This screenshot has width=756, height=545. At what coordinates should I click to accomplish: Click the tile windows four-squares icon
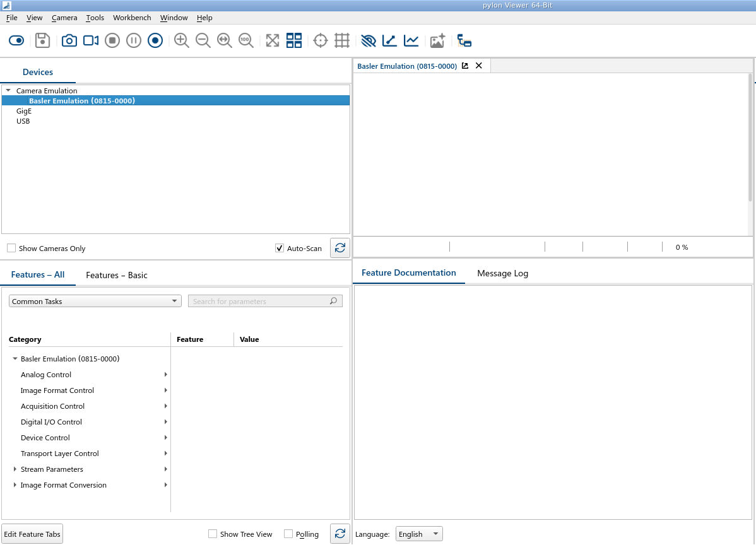tap(294, 40)
